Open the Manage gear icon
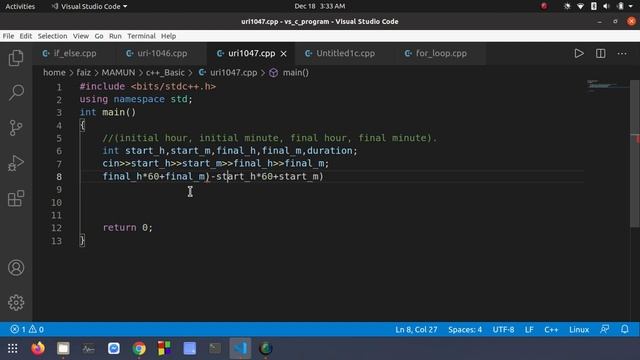 tap(16, 302)
